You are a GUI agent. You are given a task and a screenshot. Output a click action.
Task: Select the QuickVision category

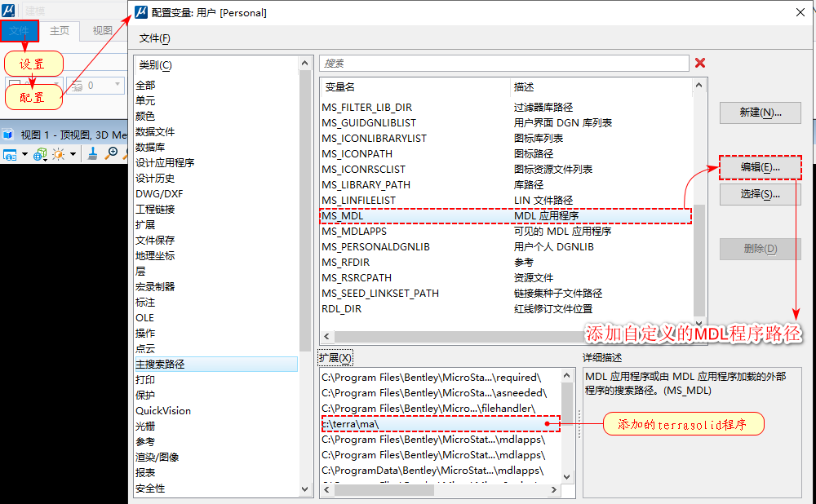click(163, 411)
